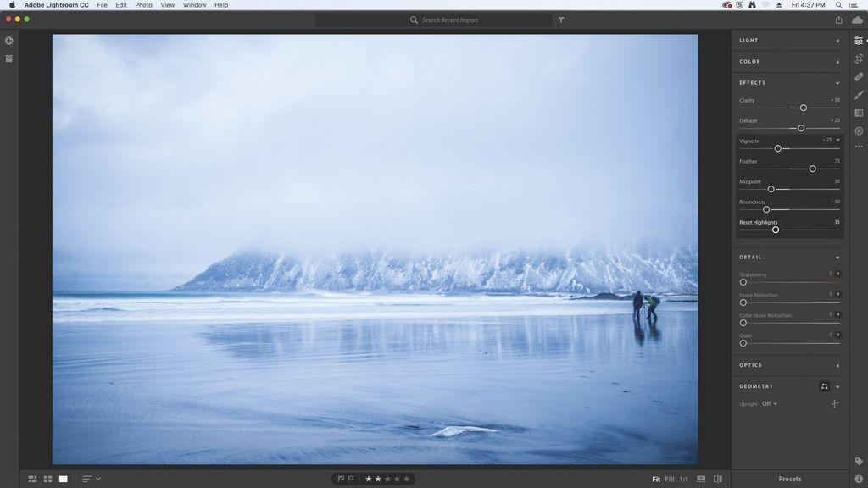Switch to Detail view thumbnail icon
The image size is (868, 488).
pyautogui.click(x=63, y=479)
